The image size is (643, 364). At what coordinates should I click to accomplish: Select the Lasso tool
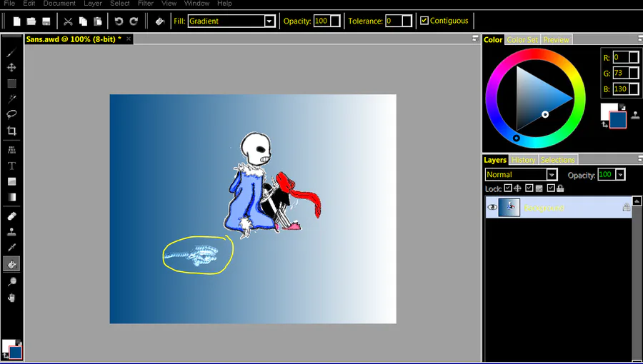(11, 114)
